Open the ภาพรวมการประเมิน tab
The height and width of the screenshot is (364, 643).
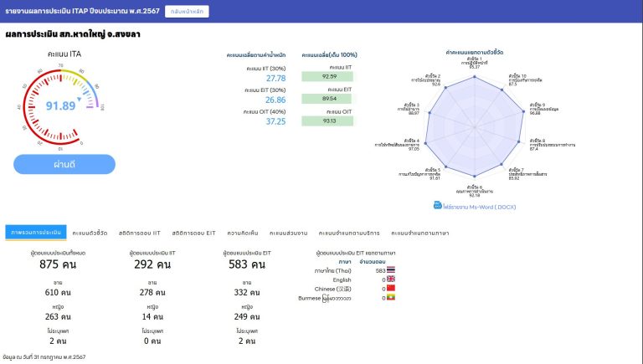coord(35,232)
